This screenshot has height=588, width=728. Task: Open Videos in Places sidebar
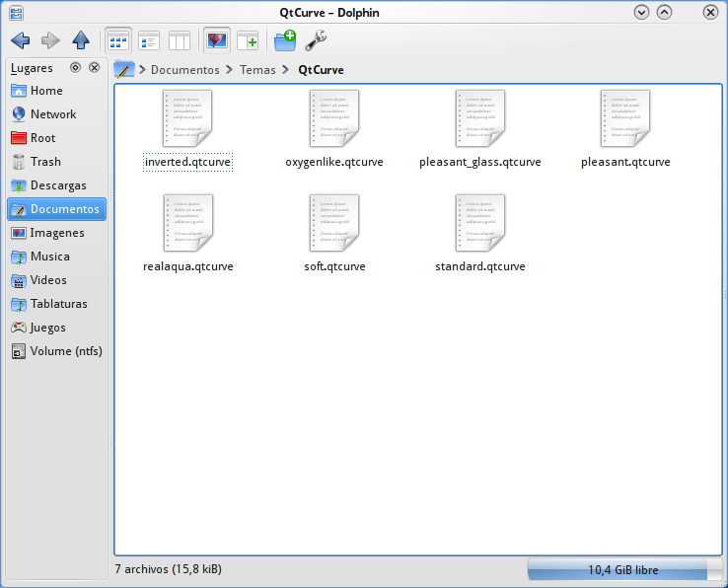56,280
